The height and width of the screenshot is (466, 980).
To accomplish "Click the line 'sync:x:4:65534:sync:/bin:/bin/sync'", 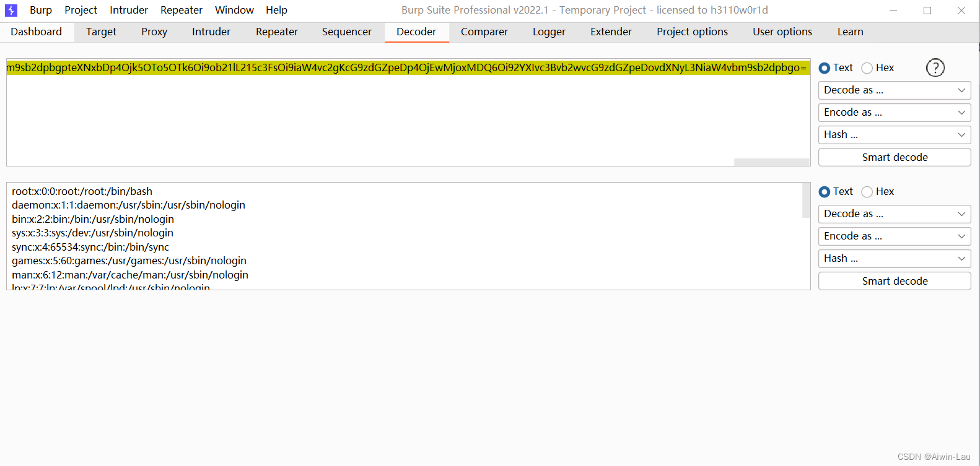I will pos(90,247).
